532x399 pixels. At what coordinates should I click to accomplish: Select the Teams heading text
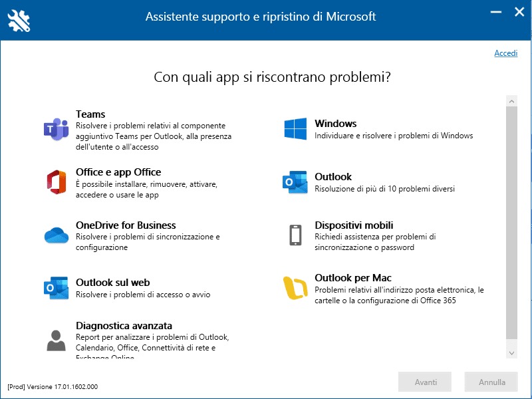[90, 114]
